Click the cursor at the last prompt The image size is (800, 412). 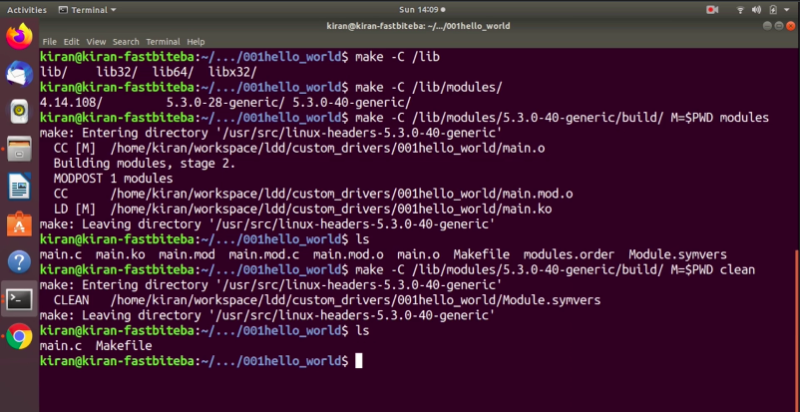coord(359,361)
